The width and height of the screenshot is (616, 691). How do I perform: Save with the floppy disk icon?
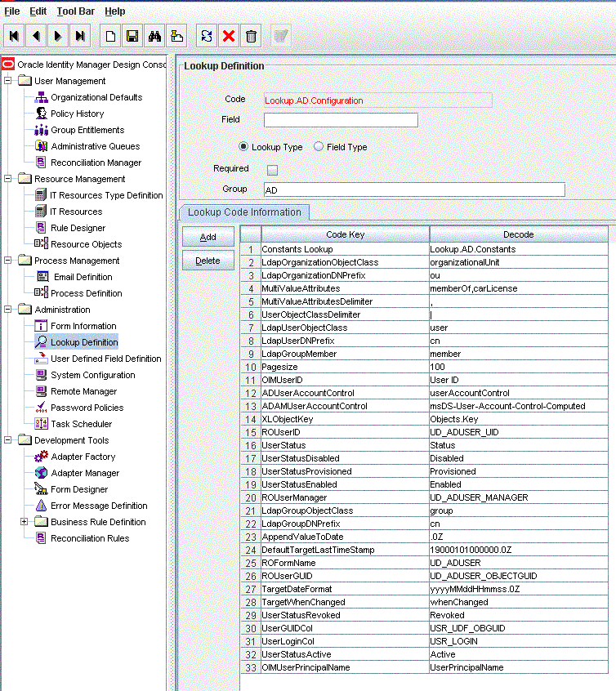(x=132, y=36)
